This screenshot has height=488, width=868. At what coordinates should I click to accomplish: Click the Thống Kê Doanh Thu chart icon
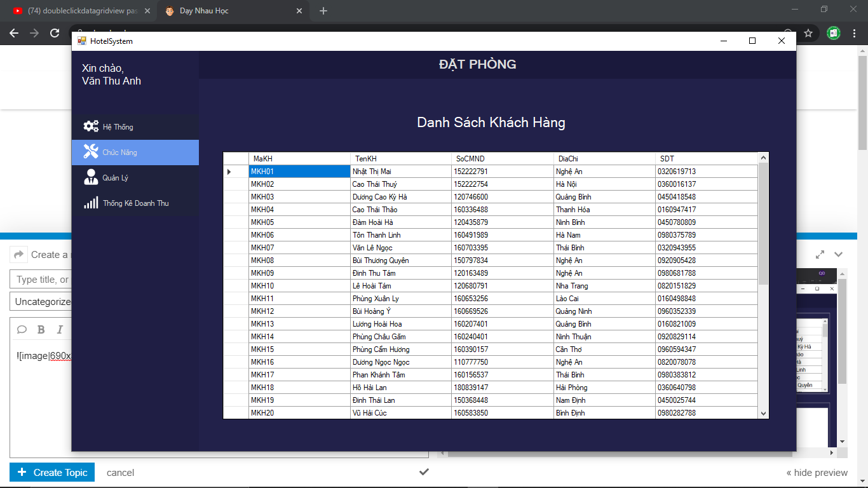[91, 203]
